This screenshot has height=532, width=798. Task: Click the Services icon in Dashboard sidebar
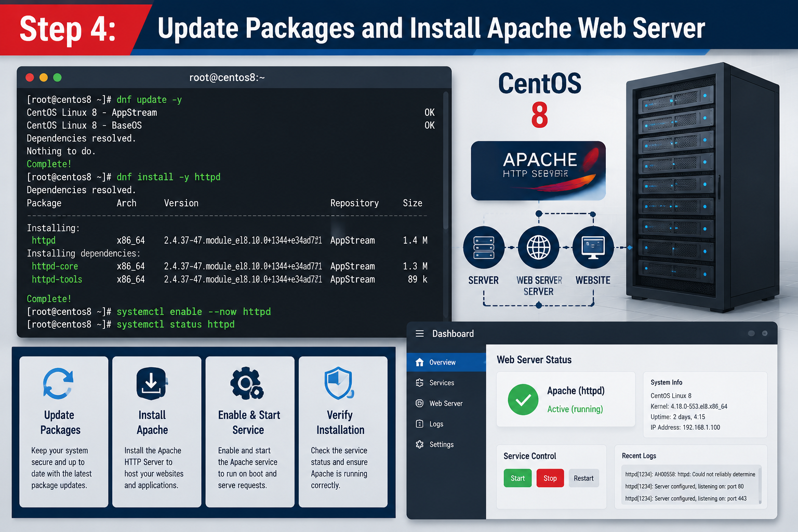(x=420, y=383)
